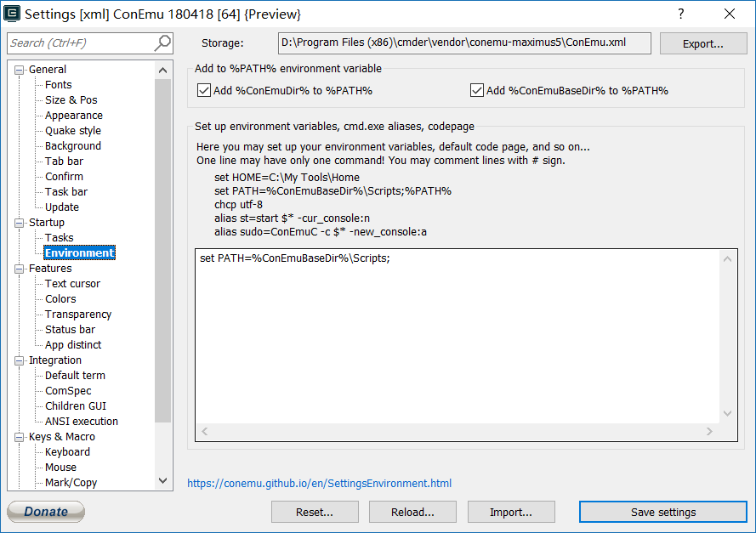The height and width of the screenshot is (533, 756).
Task: Select the Confirm settings page
Action: point(64,177)
